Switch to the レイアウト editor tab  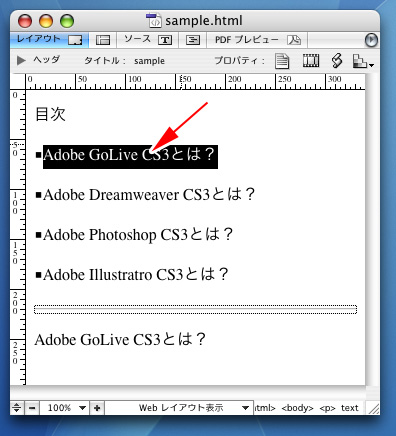[49, 40]
